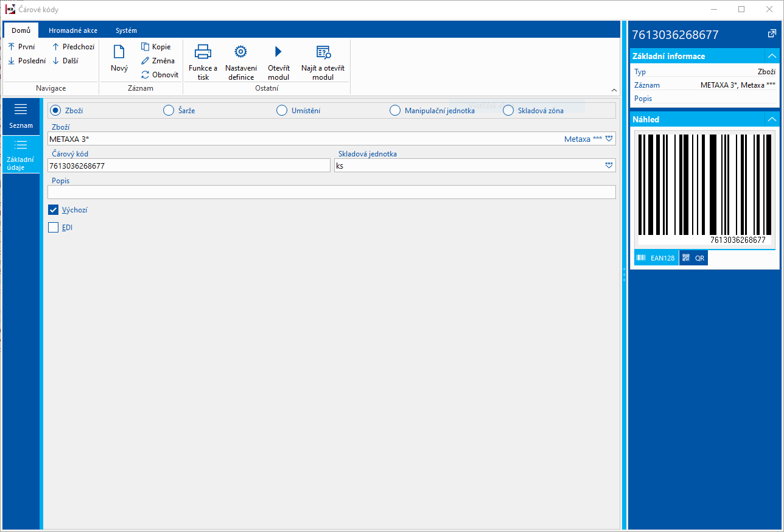Click the Popis row in Základní informace
The width and height of the screenshot is (784, 532).
pos(704,99)
